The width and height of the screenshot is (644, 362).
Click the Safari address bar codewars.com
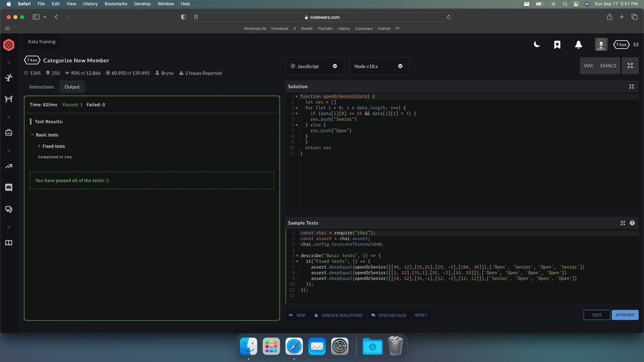click(x=322, y=17)
